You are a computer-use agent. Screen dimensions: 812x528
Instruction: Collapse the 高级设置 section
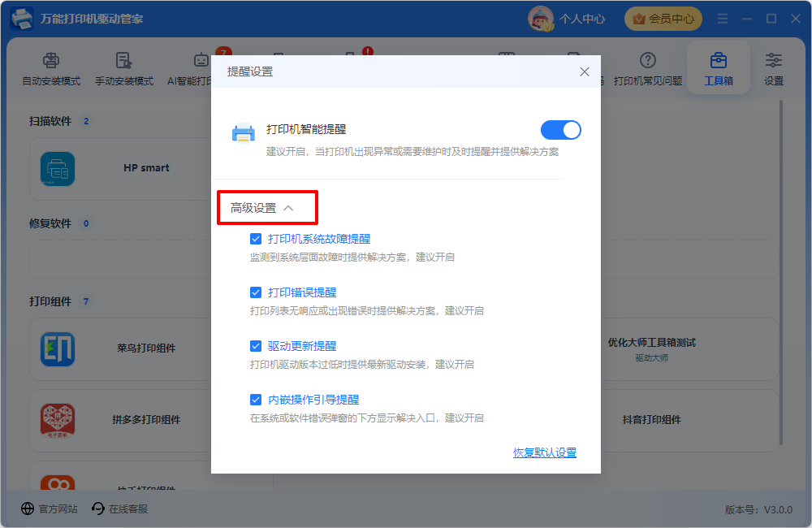tap(262, 208)
